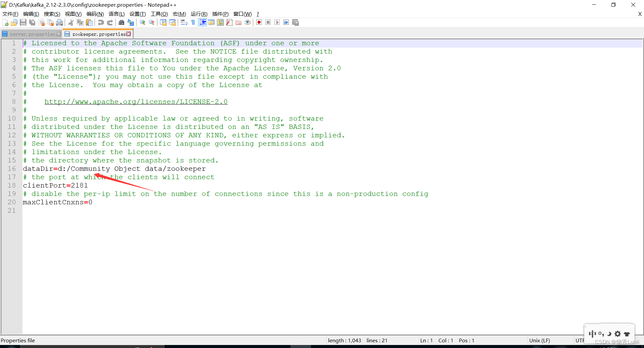Open the 宏(M) Macro menu
The width and height of the screenshot is (644, 348).
click(179, 14)
